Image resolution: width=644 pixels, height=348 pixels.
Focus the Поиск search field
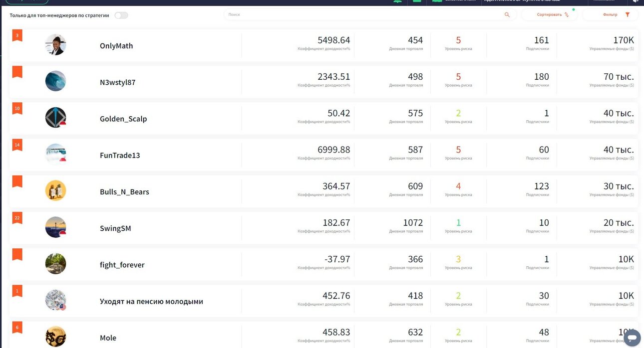click(x=370, y=15)
